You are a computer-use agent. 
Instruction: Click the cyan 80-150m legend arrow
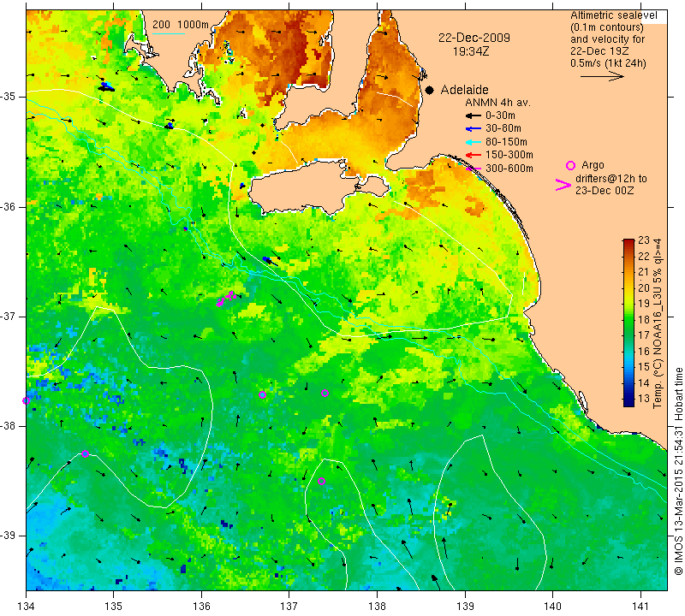point(473,142)
